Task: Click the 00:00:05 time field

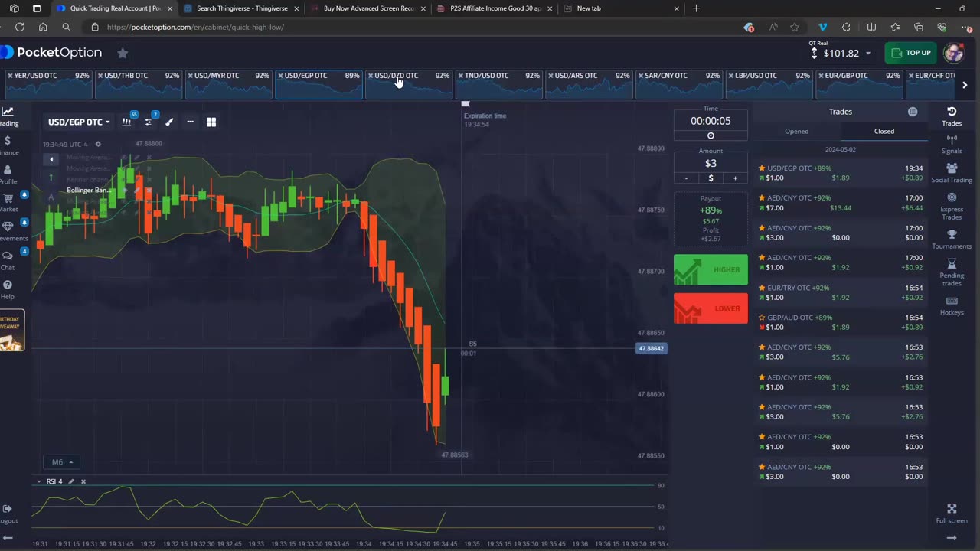Action: [x=710, y=121]
